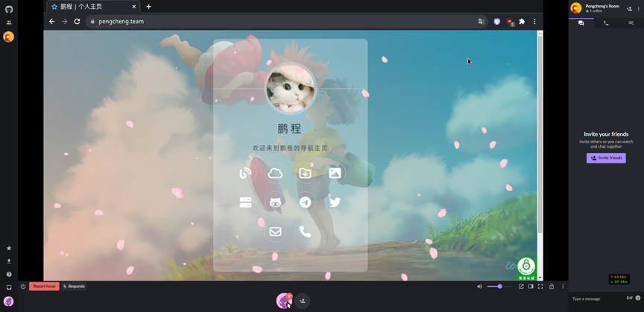Click the inbox tray icon in sidebar

[x=9, y=287]
